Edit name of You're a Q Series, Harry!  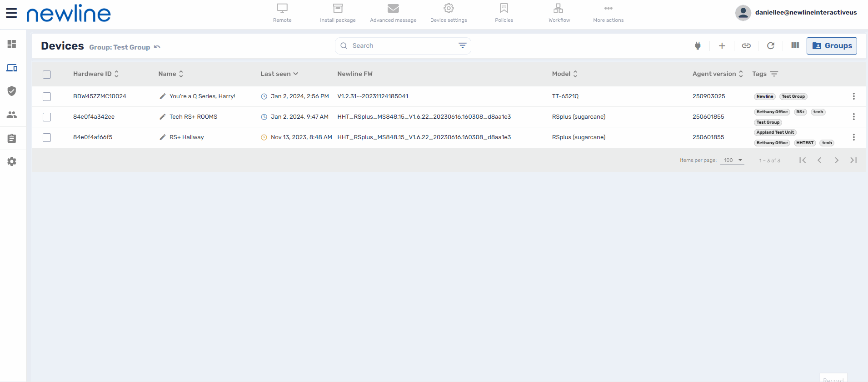[163, 96]
